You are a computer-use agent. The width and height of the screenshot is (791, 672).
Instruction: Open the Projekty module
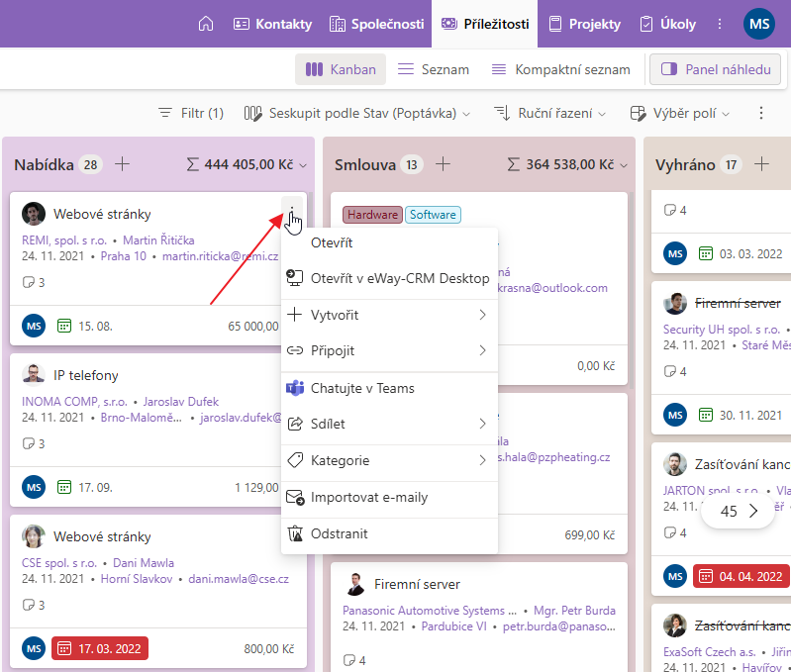point(584,24)
